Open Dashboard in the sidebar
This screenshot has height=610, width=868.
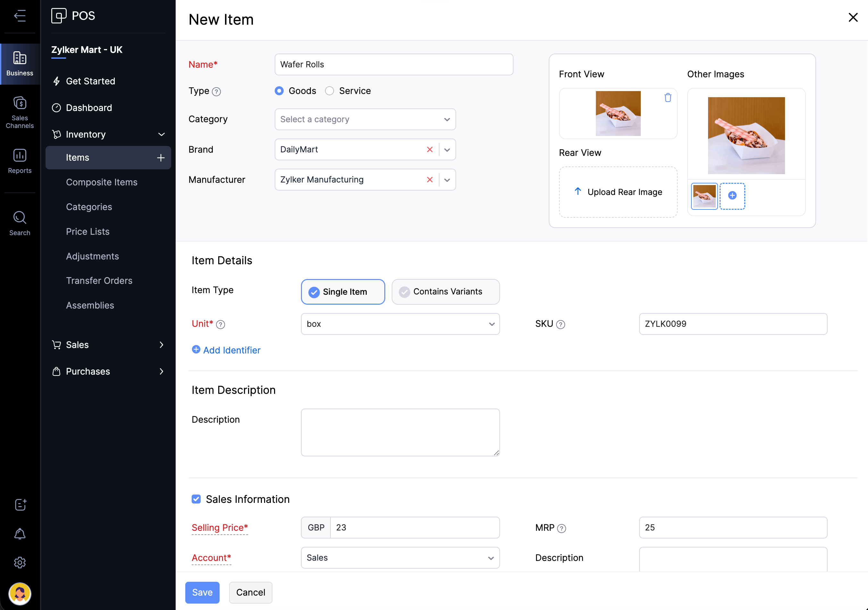click(x=89, y=108)
